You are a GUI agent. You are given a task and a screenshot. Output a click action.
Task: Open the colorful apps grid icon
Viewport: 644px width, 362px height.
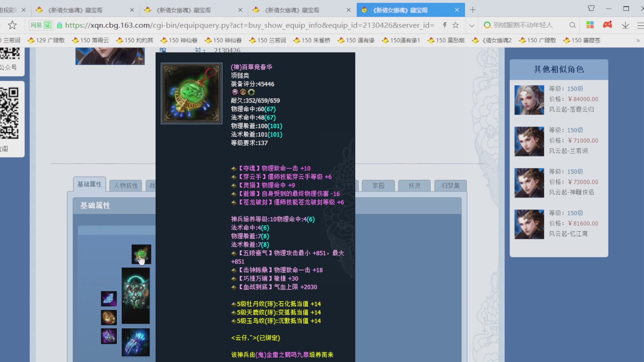[x=590, y=25]
